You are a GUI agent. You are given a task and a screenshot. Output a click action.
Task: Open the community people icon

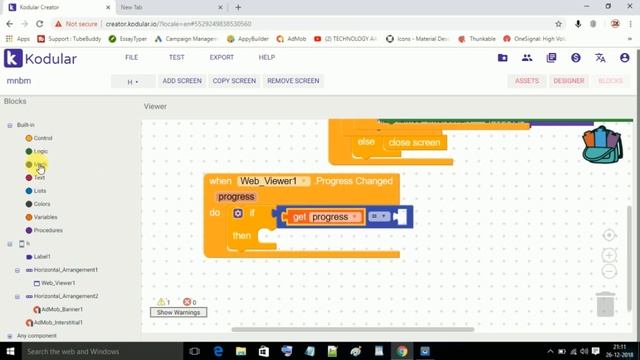coord(527,58)
